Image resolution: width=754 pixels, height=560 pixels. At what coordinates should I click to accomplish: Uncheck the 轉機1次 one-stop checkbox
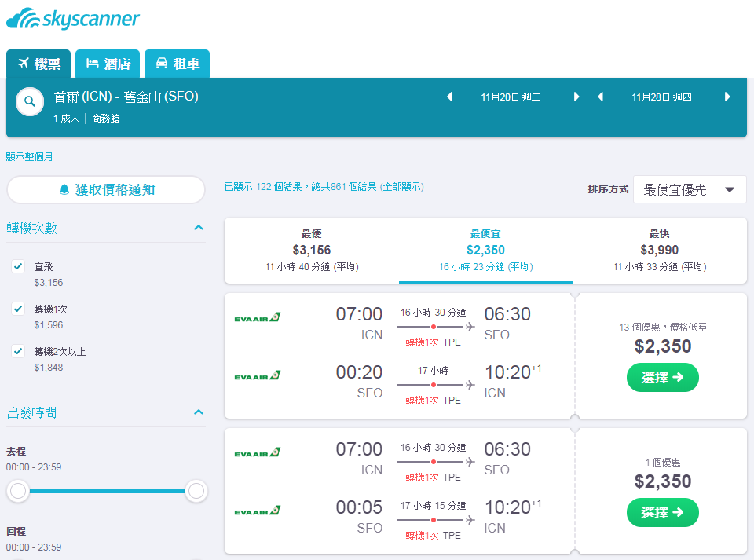click(18, 309)
